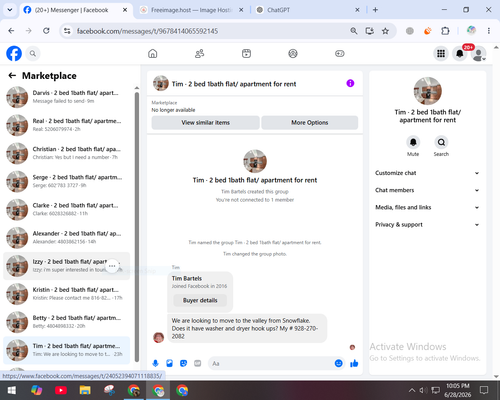Image resolution: width=500 pixels, height=400 pixels.
Task: Open the Betty apartment conversation
Action: click(67, 322)
